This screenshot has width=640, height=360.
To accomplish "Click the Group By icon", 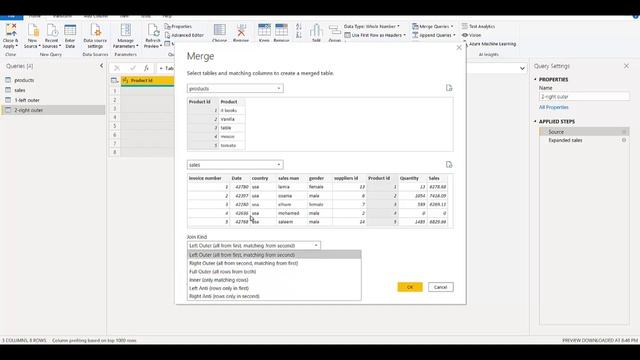I will tap(335, 30).
